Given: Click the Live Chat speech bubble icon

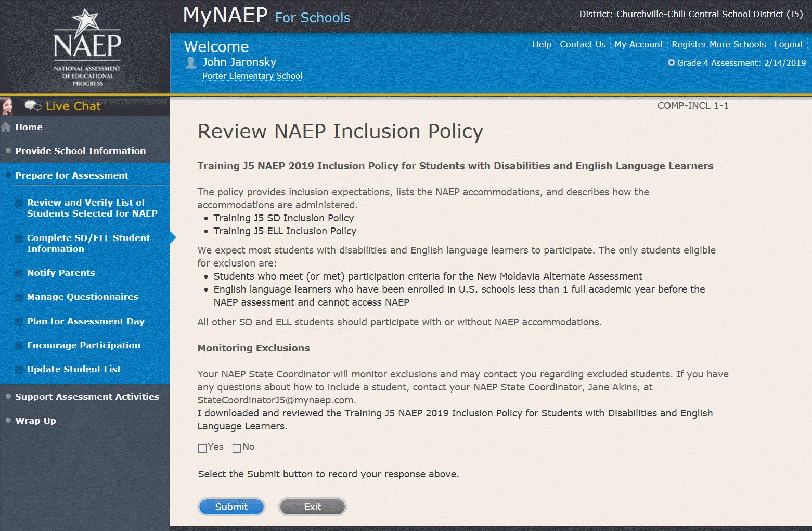Looking at the screenshot, I should coord(33,106).
